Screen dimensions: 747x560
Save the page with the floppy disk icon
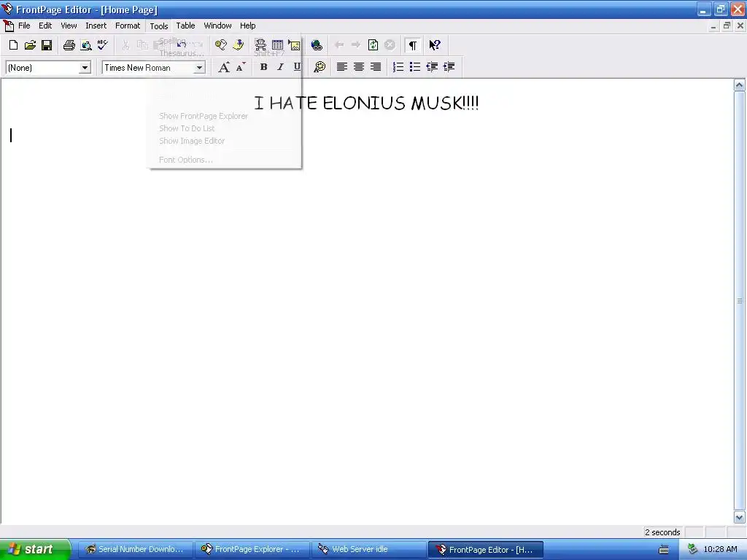point(47,45)
